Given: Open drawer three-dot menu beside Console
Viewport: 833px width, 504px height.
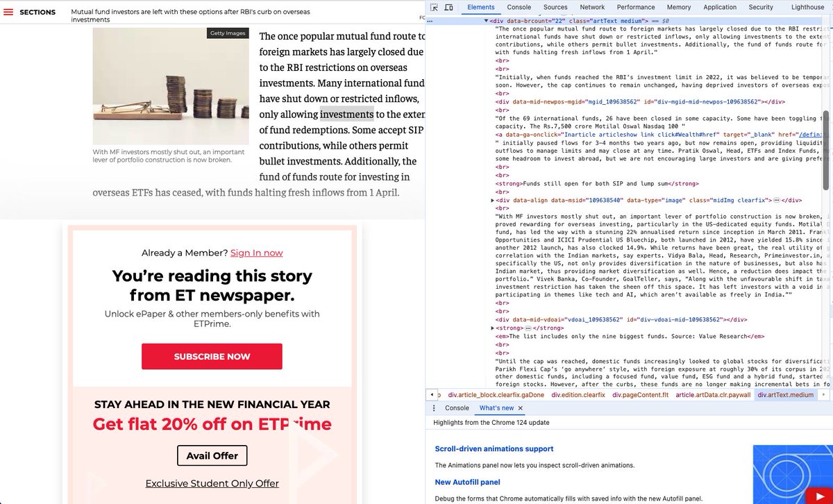Looking at the screenshot, I should click(x=435, y=408).
